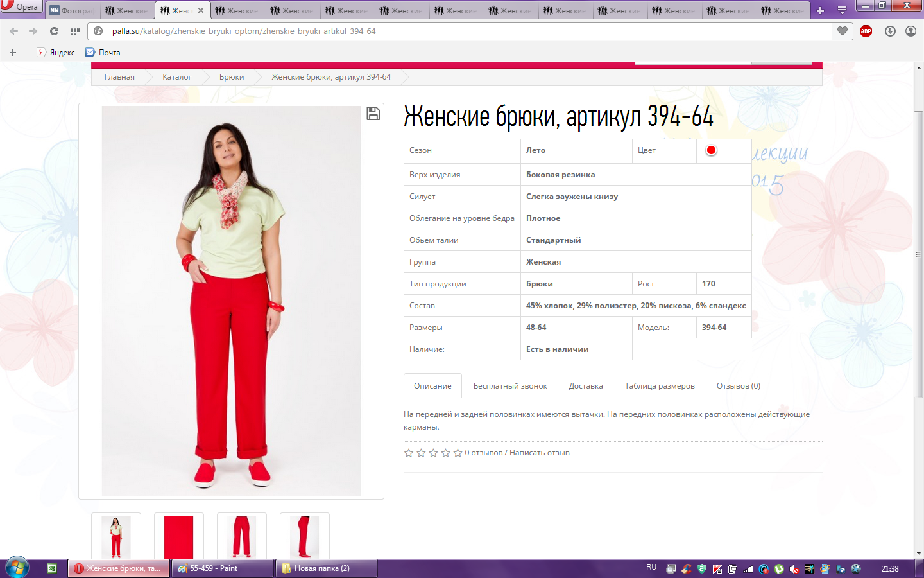
Task: Add page to bookmarks with heart icon
Action: pos(843,31)
